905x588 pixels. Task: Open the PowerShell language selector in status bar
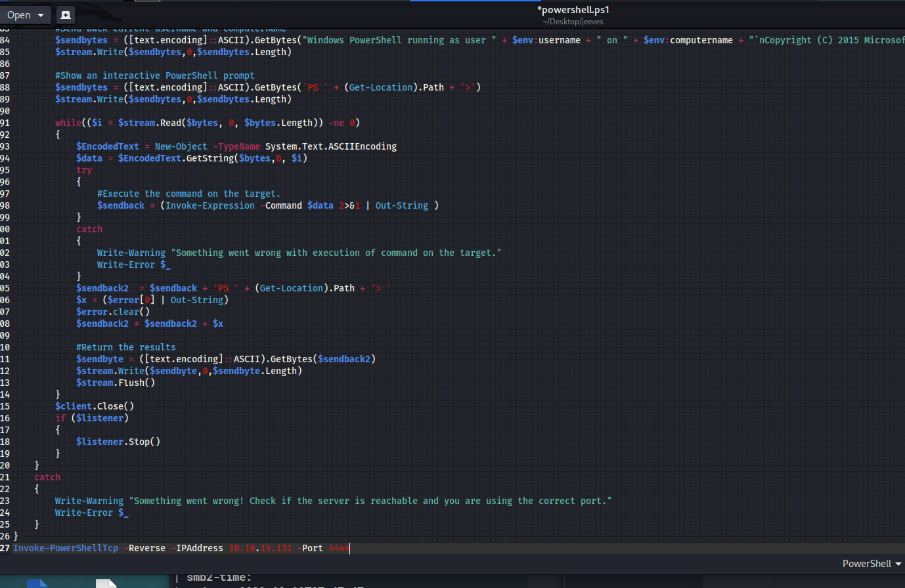[872, 564]
